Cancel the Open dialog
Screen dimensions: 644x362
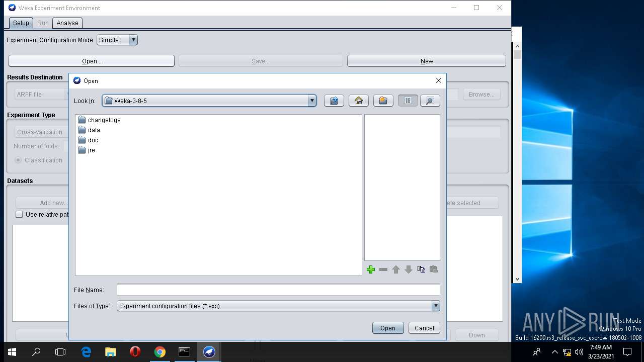click(424, 328)
